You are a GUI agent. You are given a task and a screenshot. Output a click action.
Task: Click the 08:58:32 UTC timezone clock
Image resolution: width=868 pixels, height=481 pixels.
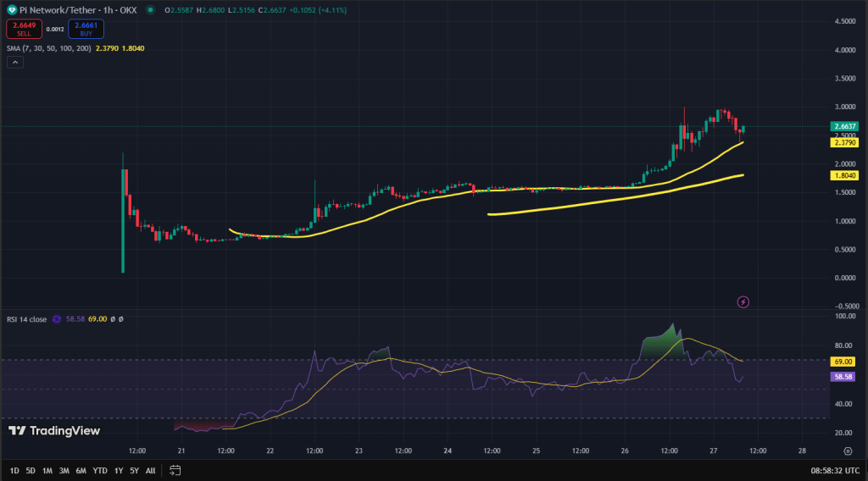point(835,471)
